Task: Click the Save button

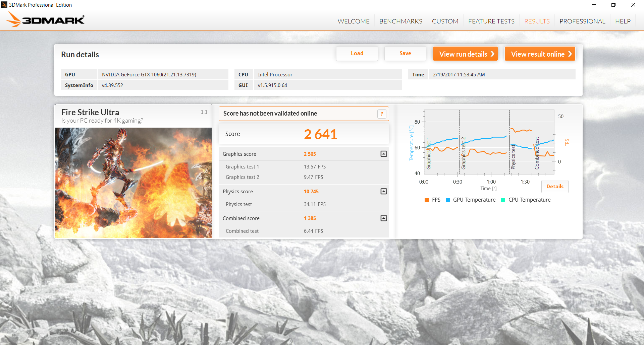Action: point(405,54)
